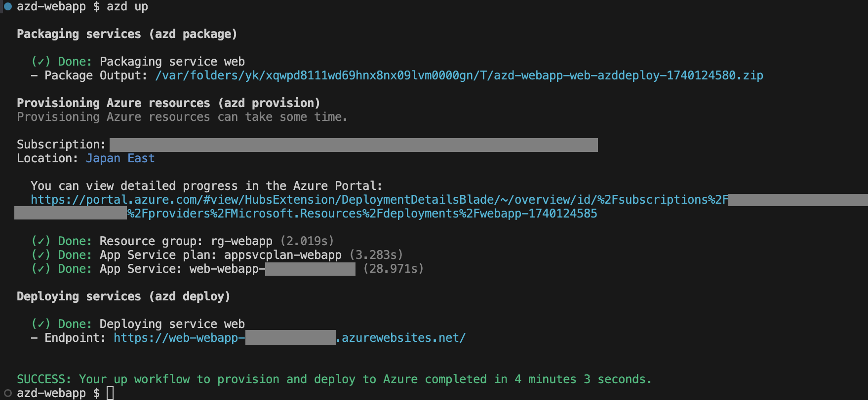Click the Packaging services (azd package) heading
Viewport: 868px width, 400px height.
click(x=127, y=34)
